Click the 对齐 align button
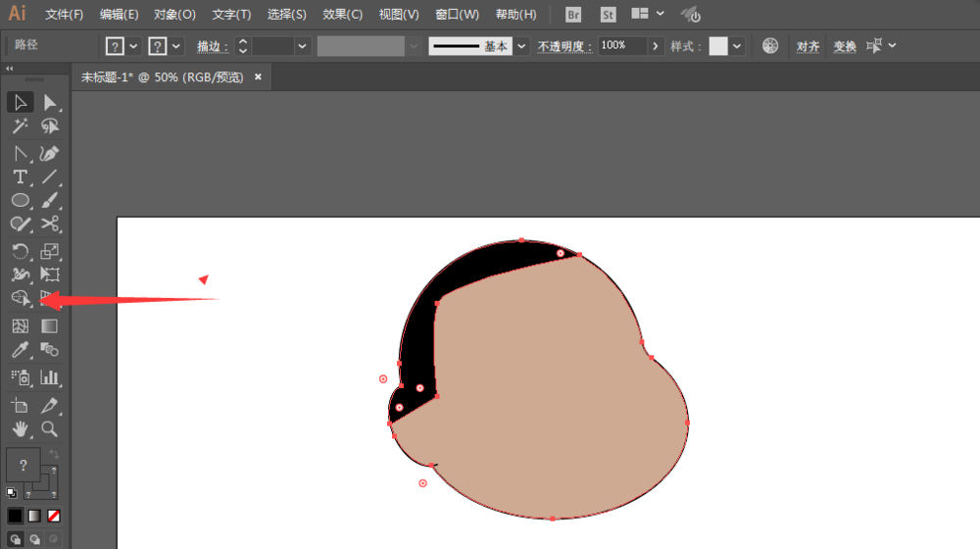The height and width of the screenshot is (549, 980). 808,46
